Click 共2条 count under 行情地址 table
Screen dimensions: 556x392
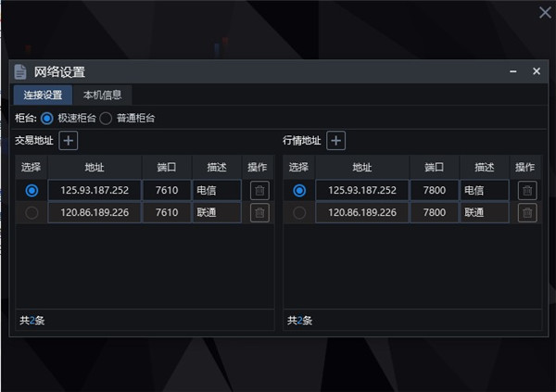tap(299, 321)
